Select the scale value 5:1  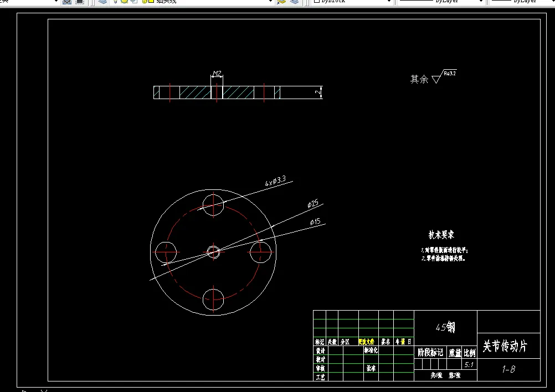[x=469, y=364]
